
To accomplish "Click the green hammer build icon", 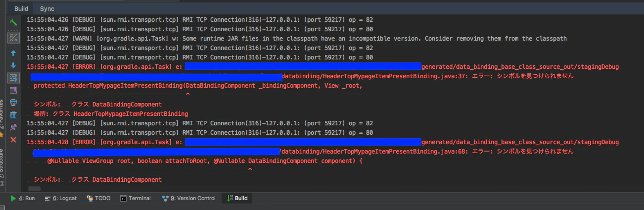I will point(13,22).
